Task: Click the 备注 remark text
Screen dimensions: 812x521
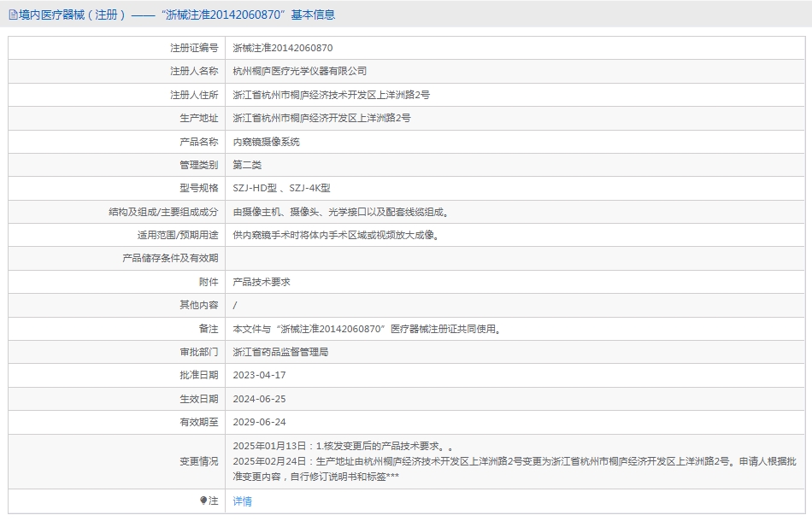Action: pyautogui.click(x=367, y=329)
